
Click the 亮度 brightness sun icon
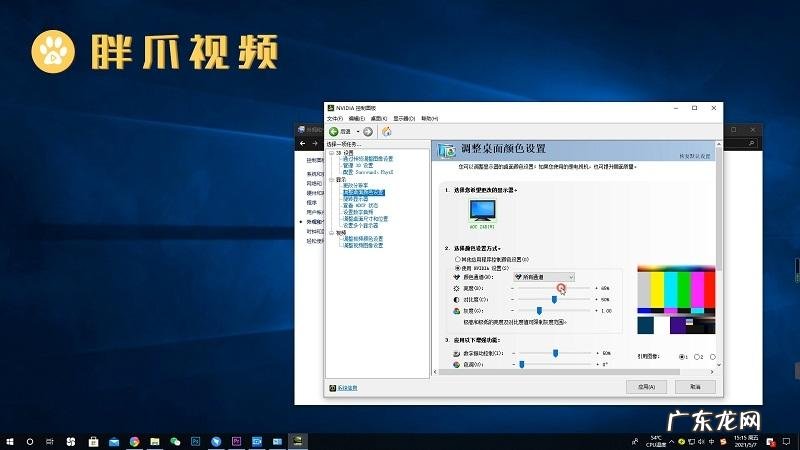point(457,288)
